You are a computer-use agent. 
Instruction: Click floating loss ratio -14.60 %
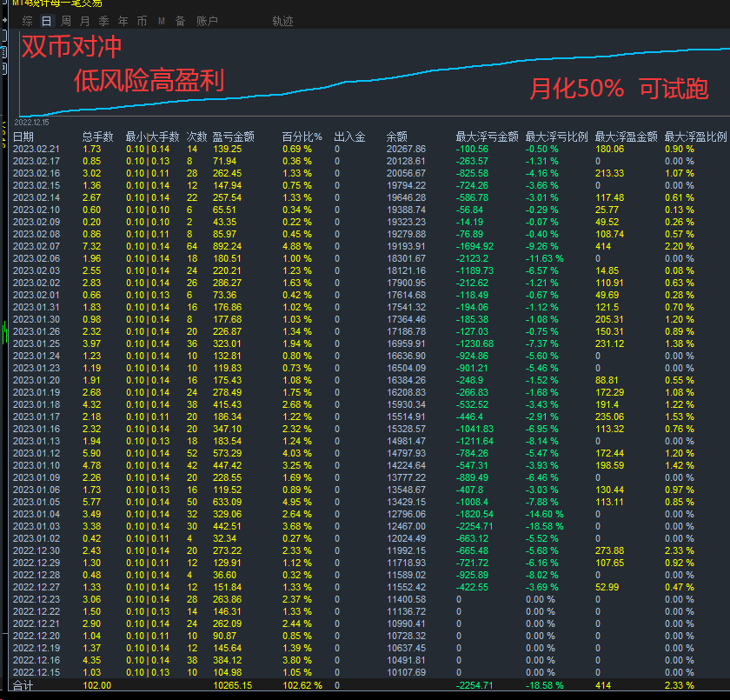tap(544, 514)
